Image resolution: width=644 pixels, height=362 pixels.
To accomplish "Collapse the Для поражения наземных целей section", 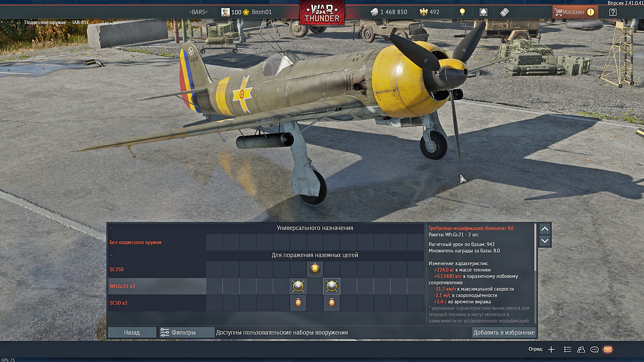I will tap(111, 255).
